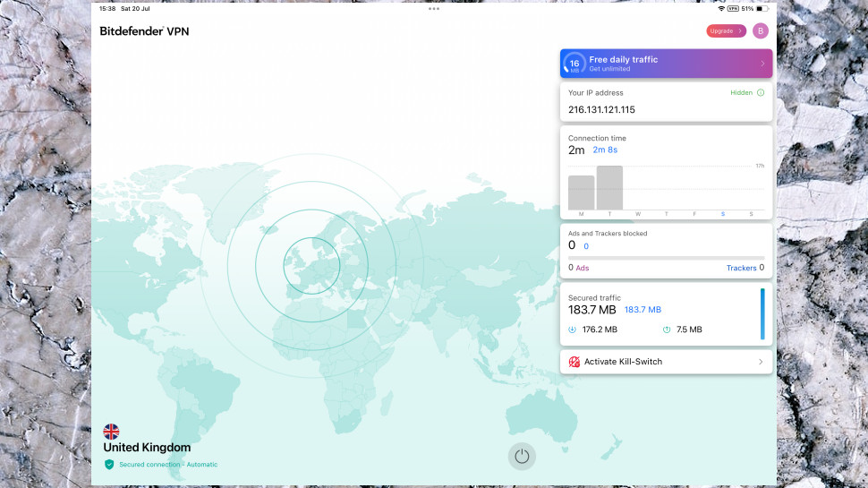Screen dimensions: 868x488
Task: Click the Ads label in blocked panel
Action: pyautogui.click(x=583, y=268)
